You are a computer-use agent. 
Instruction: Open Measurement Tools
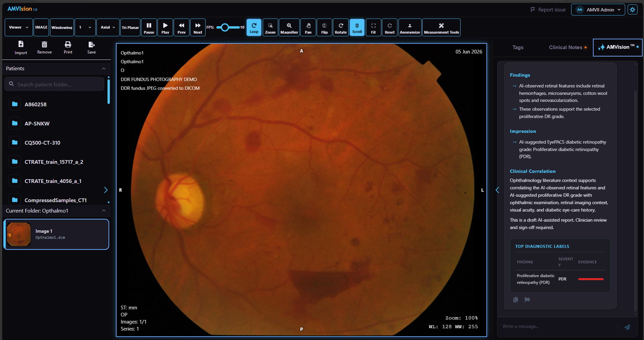(x=441, y=28)
